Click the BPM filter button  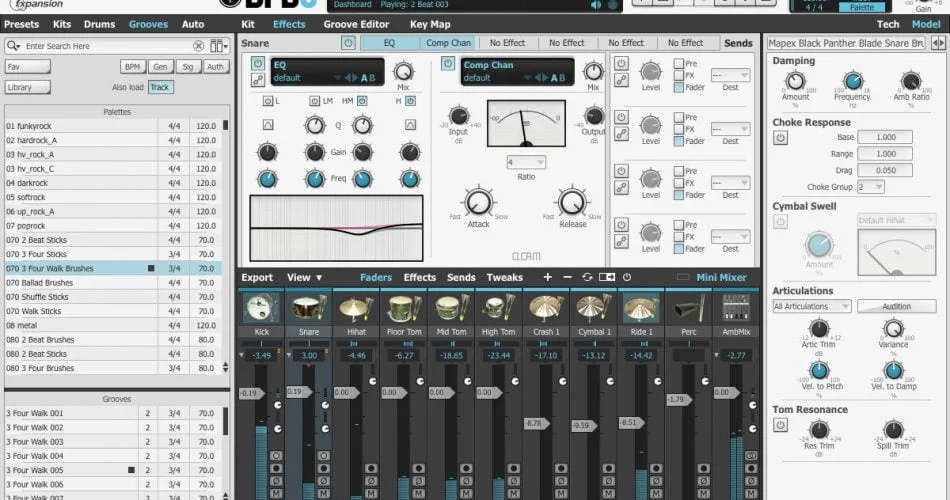132,67
